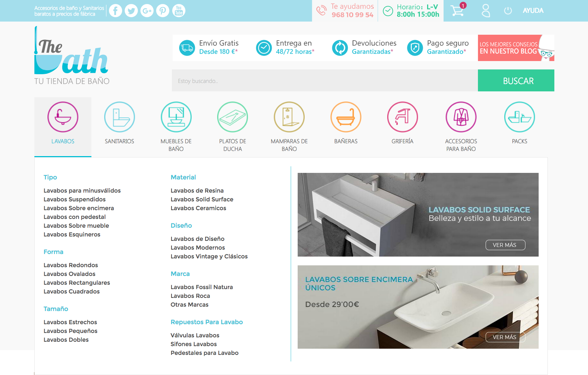Screen dimensions: 588x375
Task: Open the Grifería faucet category
Action: tap(402, 117)
